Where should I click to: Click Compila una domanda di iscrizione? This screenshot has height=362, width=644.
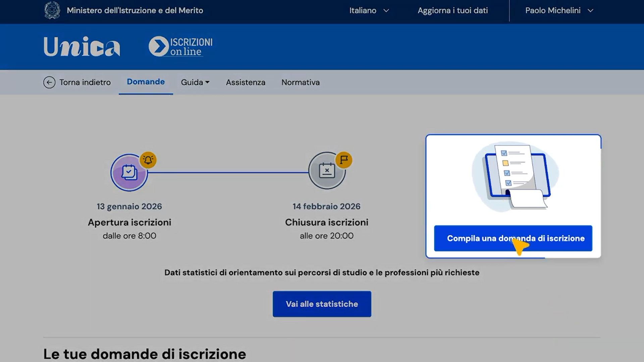pyautogui.click(x=513, y=238)
